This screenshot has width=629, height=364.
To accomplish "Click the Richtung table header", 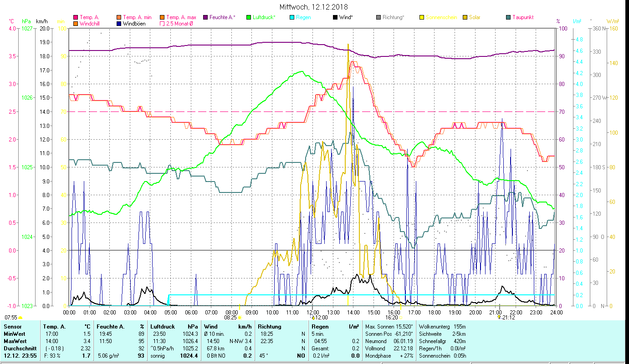I will pos(270,327).
